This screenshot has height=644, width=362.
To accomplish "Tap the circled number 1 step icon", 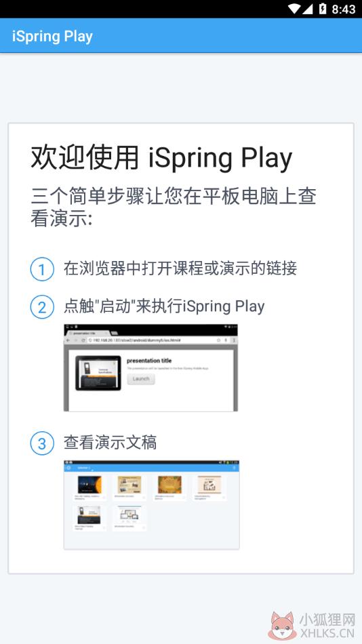I will [42, 269].
